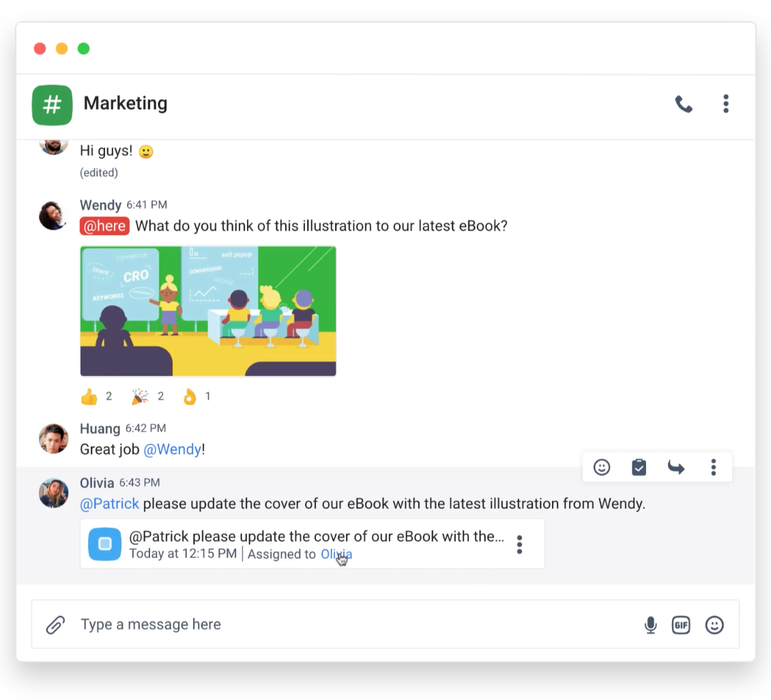Open the Olivia assignee link in task
771x700 pixels.
[336, 554]
